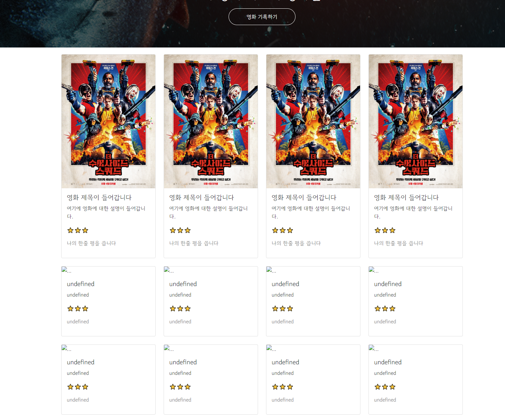Viewport: 505px width, 420px height.
Task: Click the 여기에 영화에 대한 설명이 description in the third card
Action: pos(311,212)
